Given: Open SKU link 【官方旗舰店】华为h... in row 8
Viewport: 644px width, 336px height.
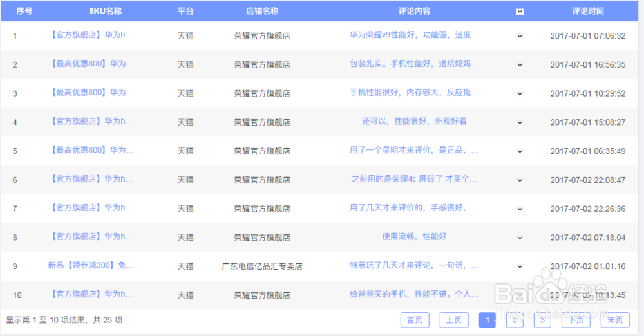Looking at the screenshot, I should pos(91,236).
